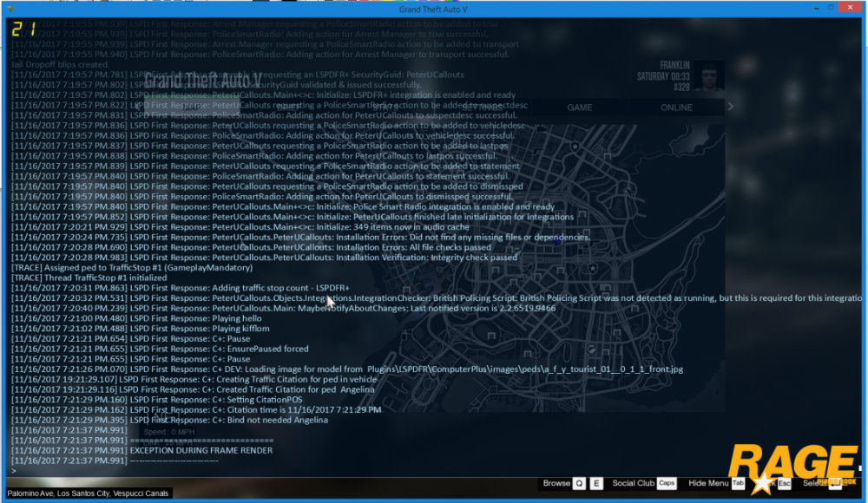This screenshot has height=503, width=868.
Task: Click the 'Creating Traffic Citation for ped in vehicle' line
Action: (x=194, y=379)
